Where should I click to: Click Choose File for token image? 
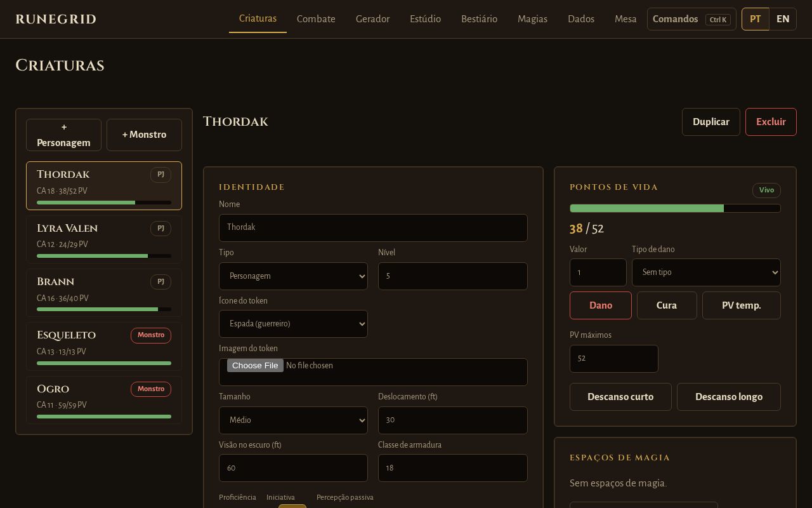(x=255, y=366)
